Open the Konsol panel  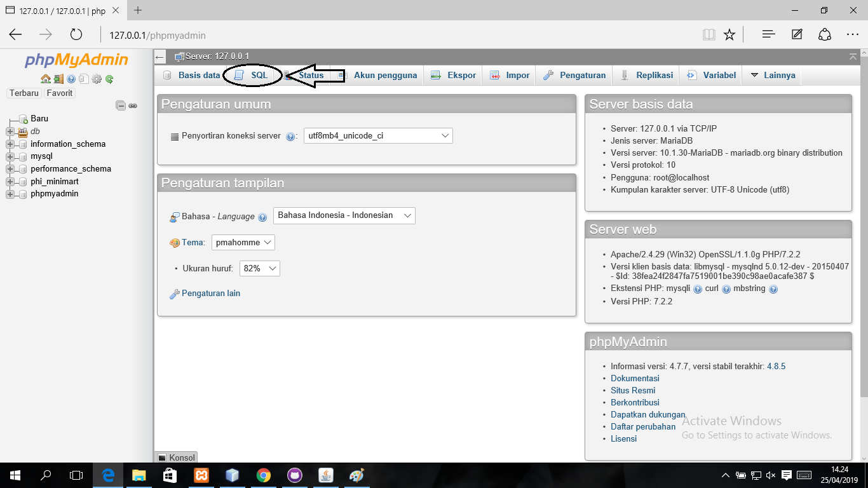pos(176,457)
